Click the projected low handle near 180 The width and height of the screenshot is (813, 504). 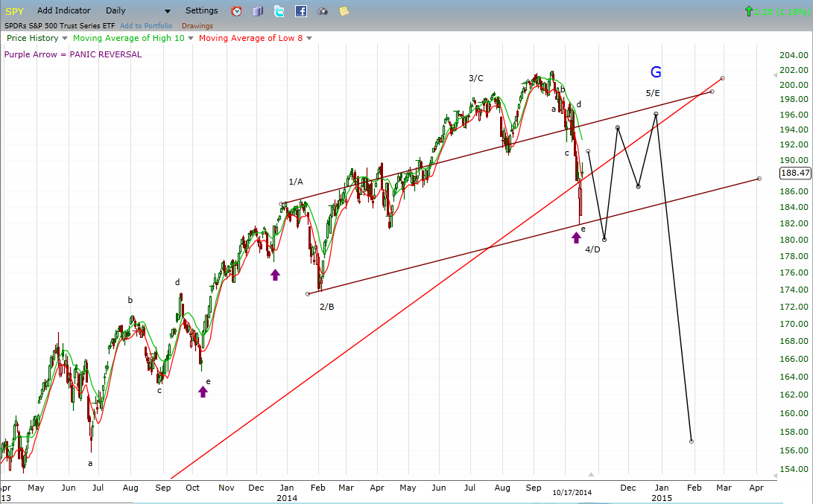click(x=604, y=239)
